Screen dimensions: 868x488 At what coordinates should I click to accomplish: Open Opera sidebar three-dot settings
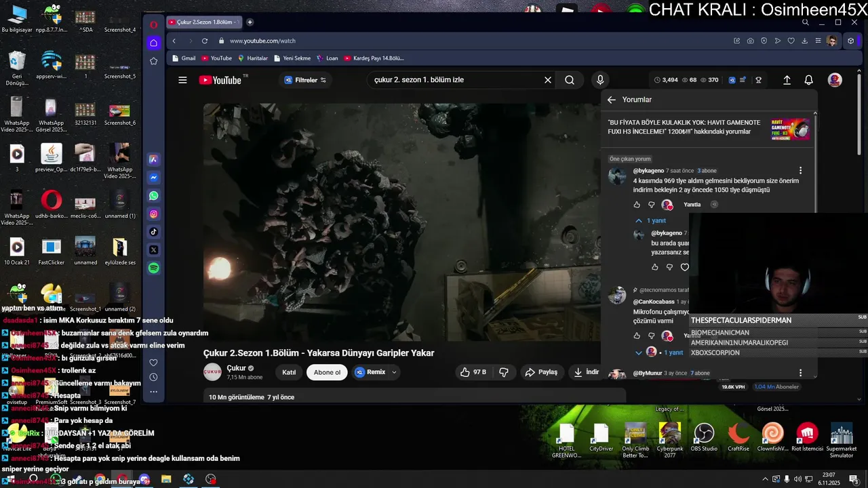click(x=154, y=392)
